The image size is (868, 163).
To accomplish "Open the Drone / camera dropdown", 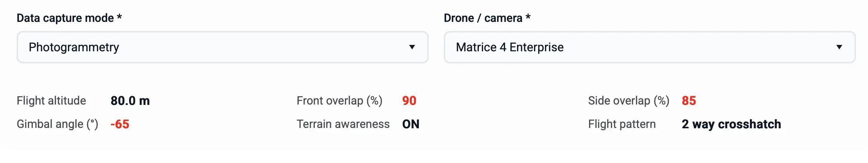I will (x=649, y=47).
